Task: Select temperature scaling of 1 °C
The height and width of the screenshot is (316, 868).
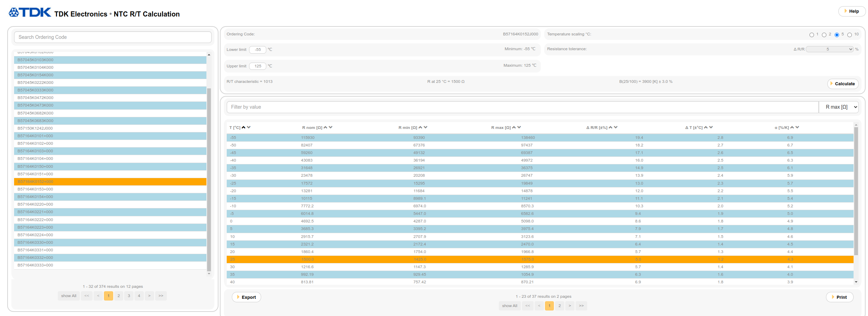Action: click(x=812, y=35)
